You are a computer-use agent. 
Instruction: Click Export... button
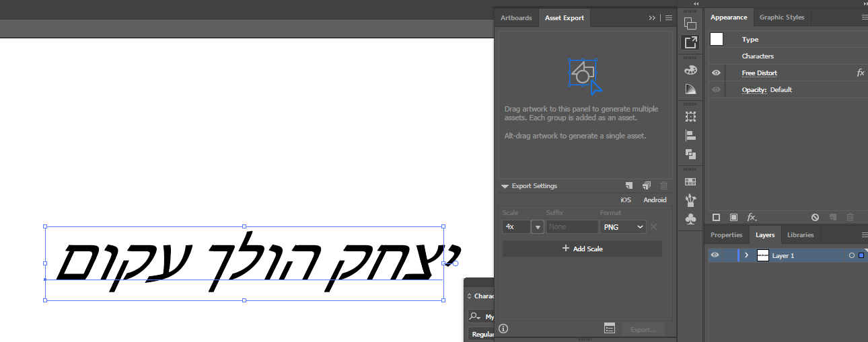(x=643, y=329)
